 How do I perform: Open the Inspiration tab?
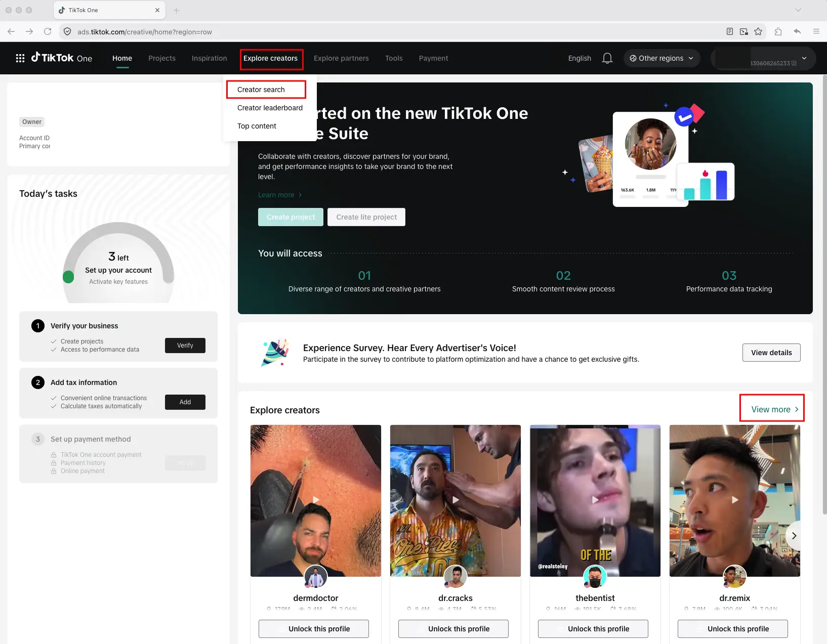209,58
